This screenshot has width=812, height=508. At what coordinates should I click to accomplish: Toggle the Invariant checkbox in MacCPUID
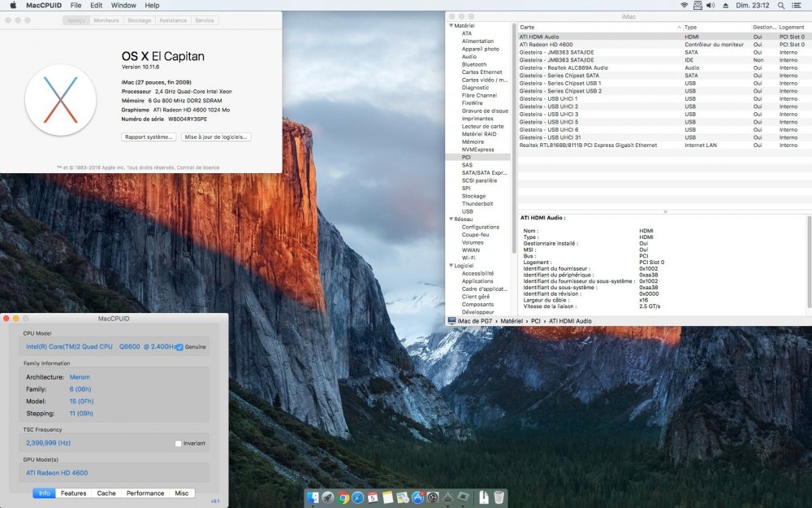(178, 443)
